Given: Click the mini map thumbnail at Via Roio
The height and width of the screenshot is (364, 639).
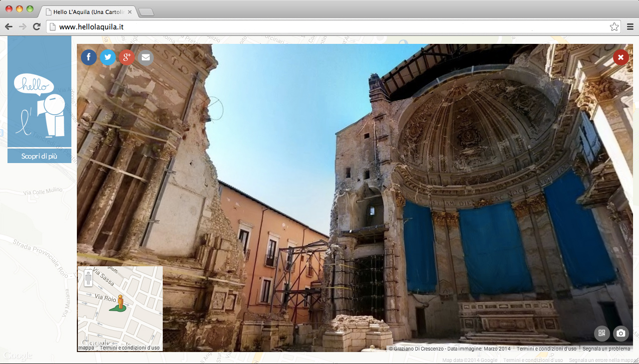Looking at the screenshot, I should tap(120, 309).
